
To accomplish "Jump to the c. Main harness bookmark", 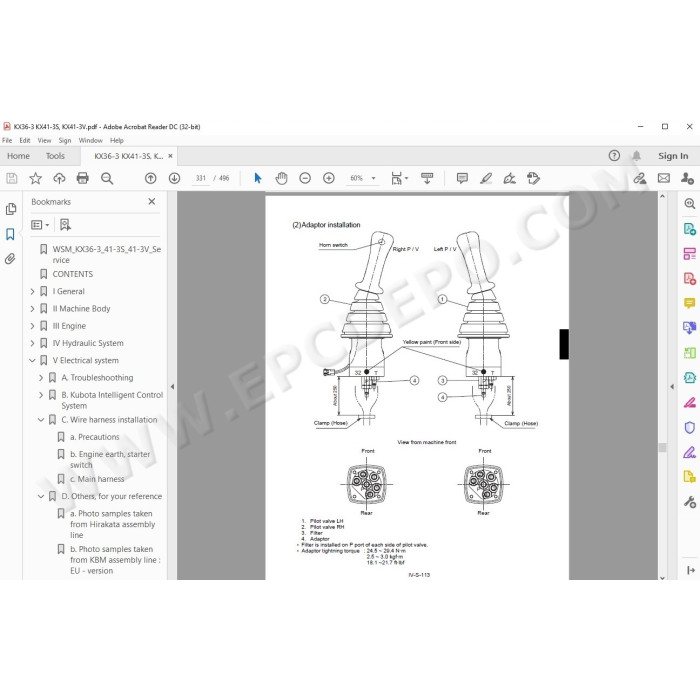I will pos(97,479).
